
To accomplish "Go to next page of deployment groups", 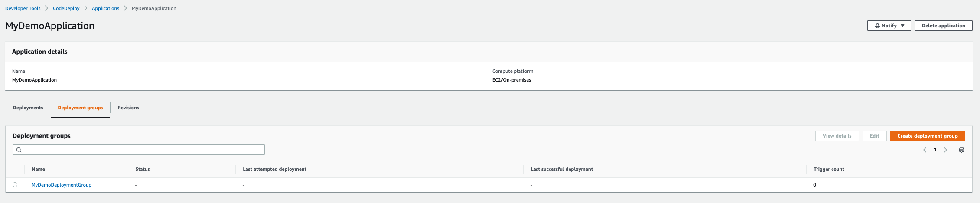I will (x=945, y=150).
